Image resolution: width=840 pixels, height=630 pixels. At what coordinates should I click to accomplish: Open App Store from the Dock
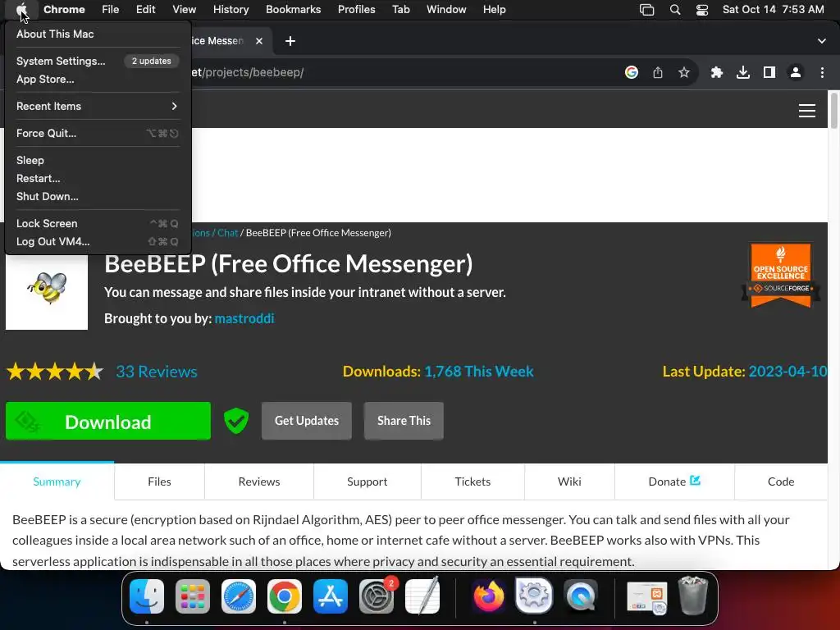[x=331, y=596]
